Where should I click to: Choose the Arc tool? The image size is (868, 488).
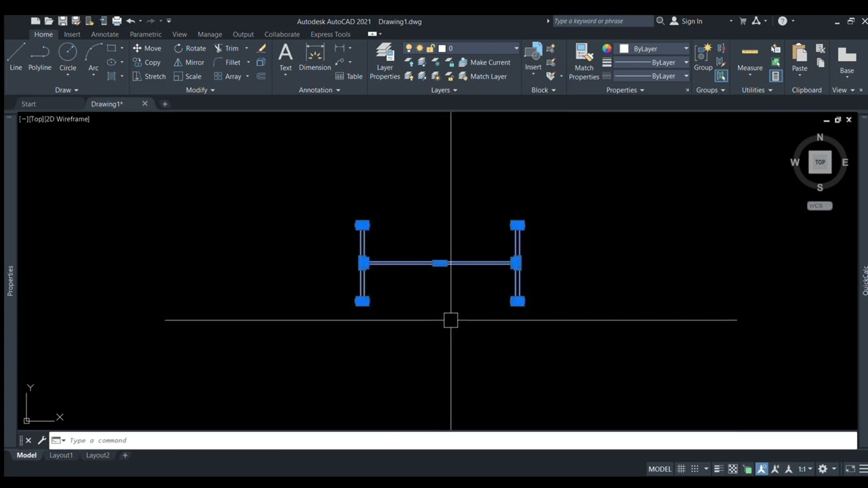(x=94, y=57)
